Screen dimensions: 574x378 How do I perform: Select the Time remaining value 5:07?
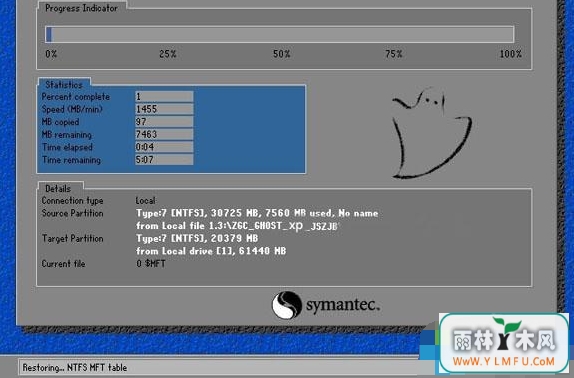click(x=164, y=160)
